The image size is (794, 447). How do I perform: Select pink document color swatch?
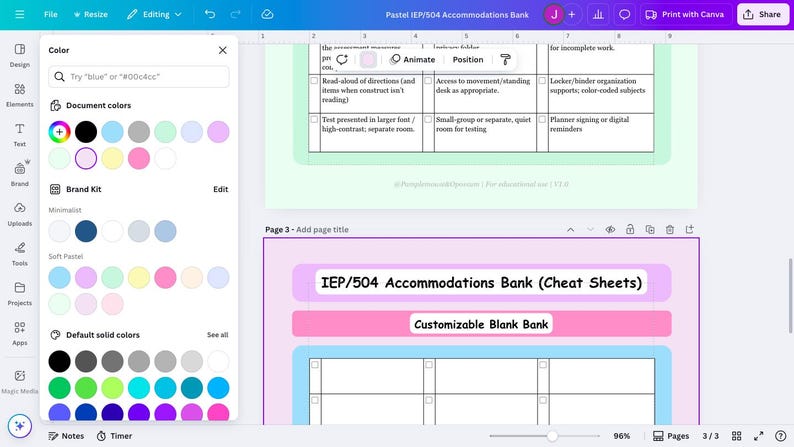139,158
